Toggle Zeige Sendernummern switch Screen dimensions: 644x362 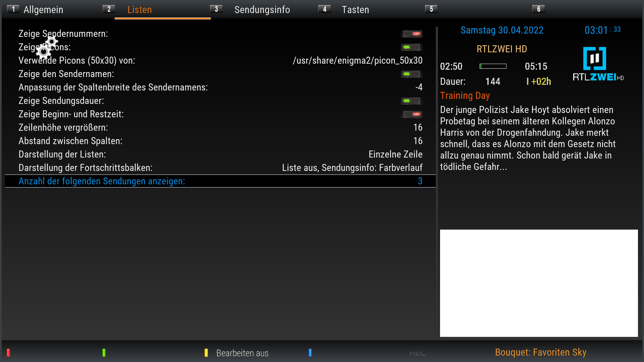412,34
